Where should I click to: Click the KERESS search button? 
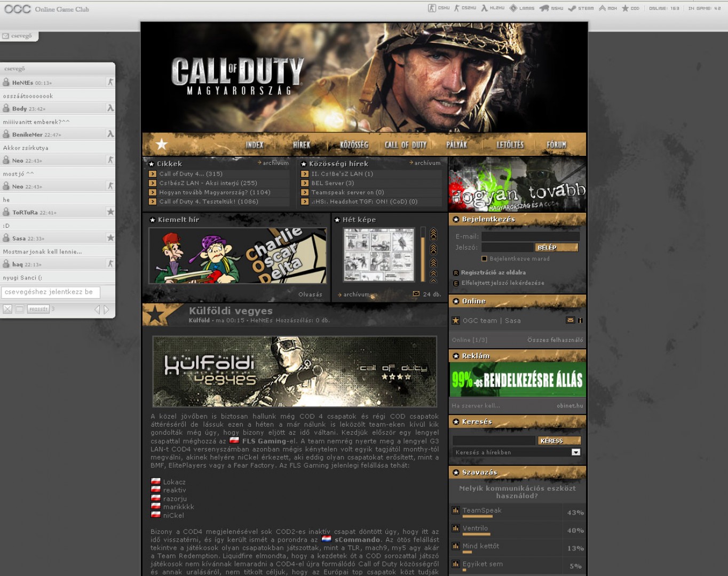click(559, 441)
